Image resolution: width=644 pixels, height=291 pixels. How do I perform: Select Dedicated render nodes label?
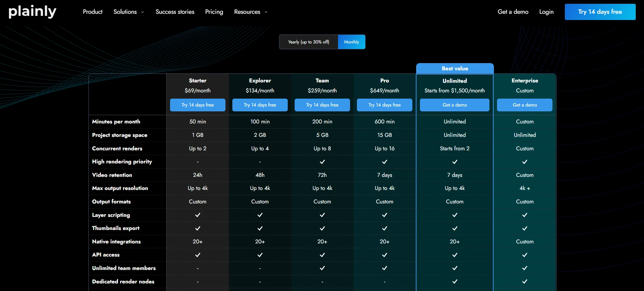pos(123,281)
